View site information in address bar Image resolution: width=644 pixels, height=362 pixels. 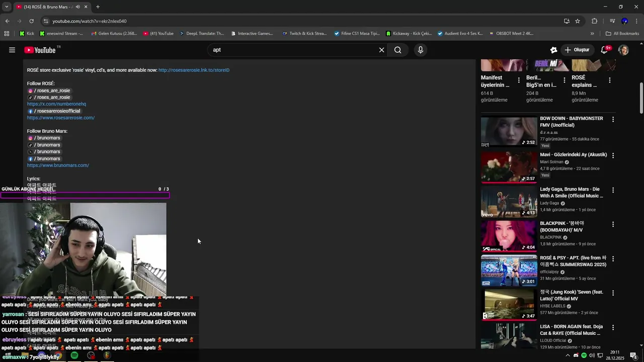click(x=46, y=21)
